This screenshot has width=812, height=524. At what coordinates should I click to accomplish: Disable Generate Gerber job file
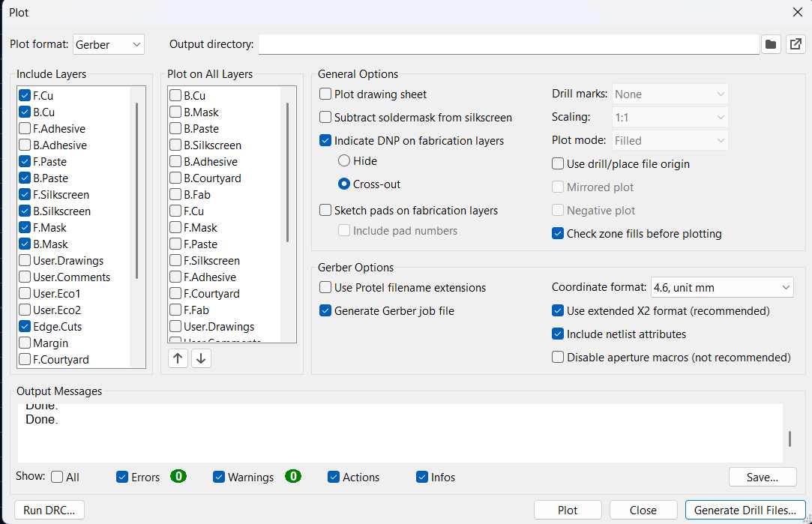[x=325, y=309]
